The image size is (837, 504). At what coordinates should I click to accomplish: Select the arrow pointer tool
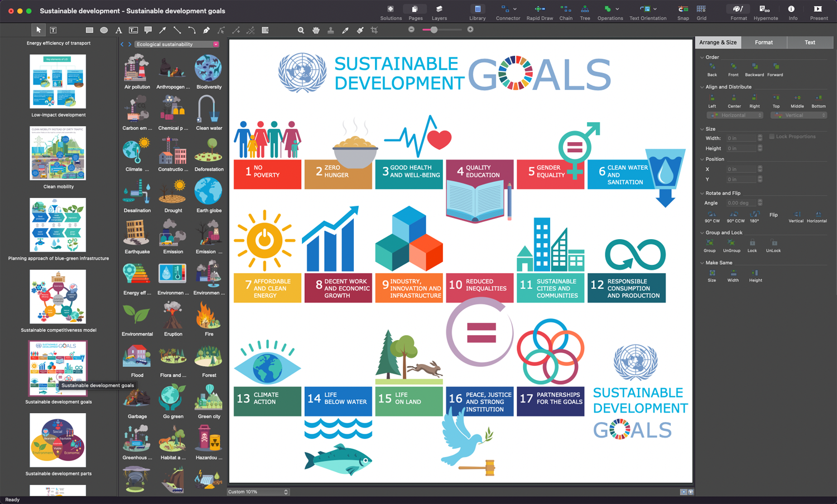38,30
